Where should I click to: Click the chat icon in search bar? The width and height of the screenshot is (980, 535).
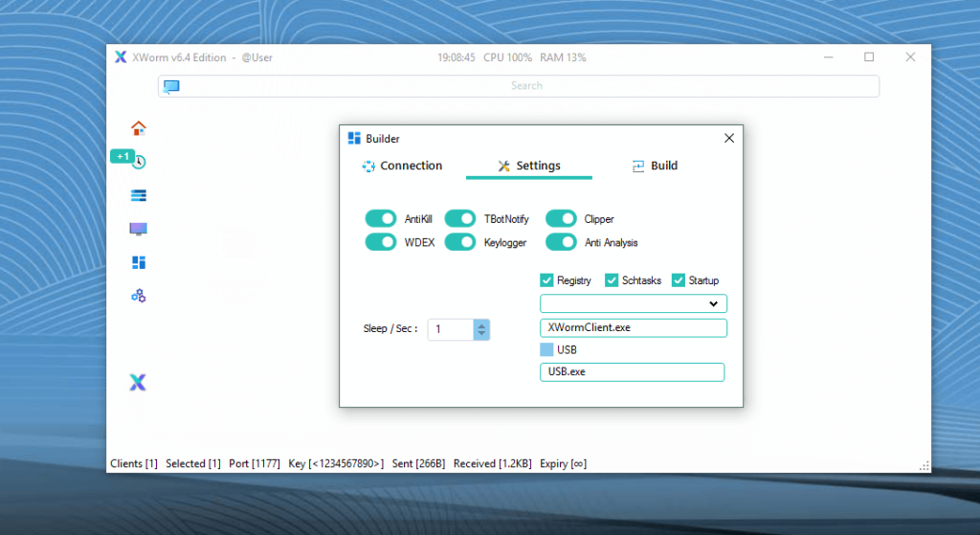tap(171, 86)
